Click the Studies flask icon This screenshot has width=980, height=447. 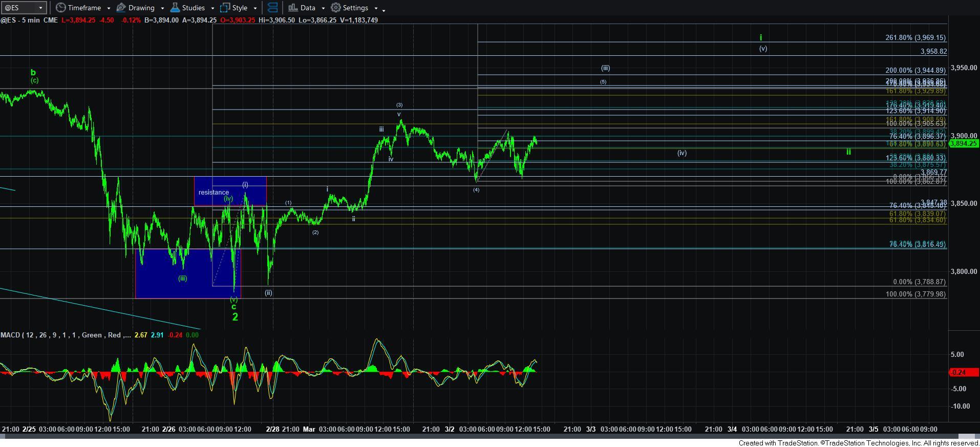(175, 8)
